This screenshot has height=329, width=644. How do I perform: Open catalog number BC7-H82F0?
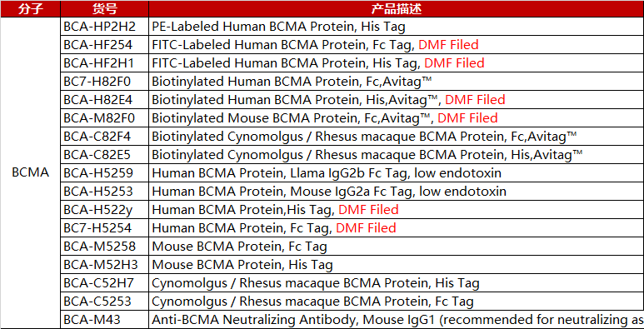(104, 82)
